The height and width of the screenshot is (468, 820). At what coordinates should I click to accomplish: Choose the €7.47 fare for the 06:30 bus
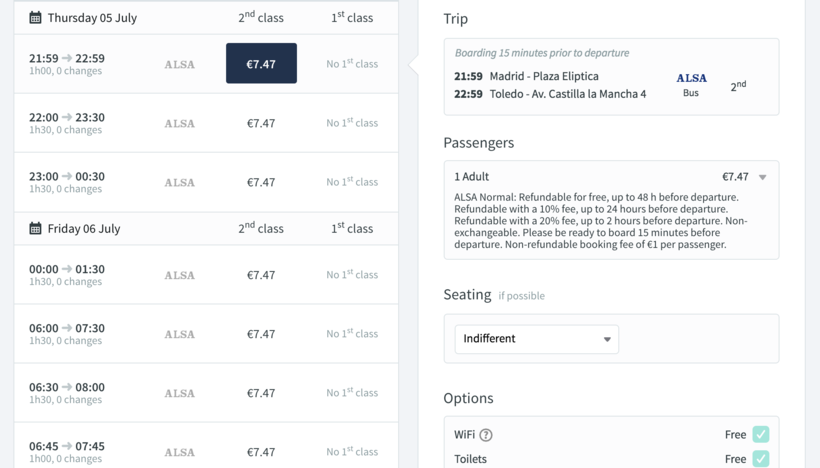point(261,393)
